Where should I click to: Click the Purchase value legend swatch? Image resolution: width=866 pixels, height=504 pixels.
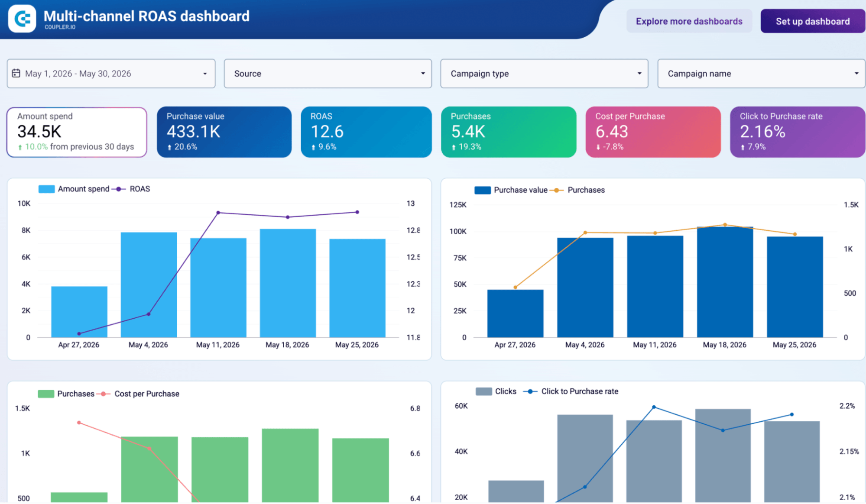coord(482,190)
